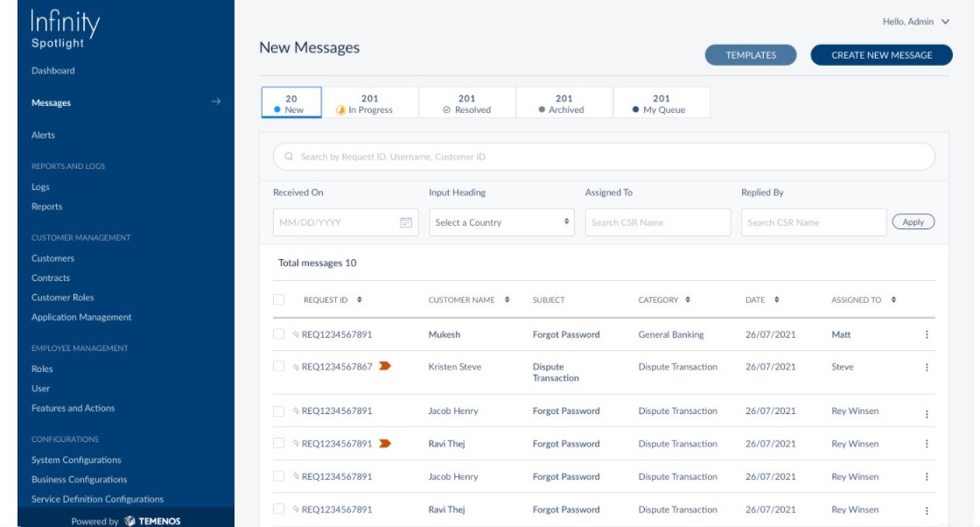The height and width of the screenshot is (527, 980).
Task: Sort by Request ID column arrows
Action: tap(360, 300)
